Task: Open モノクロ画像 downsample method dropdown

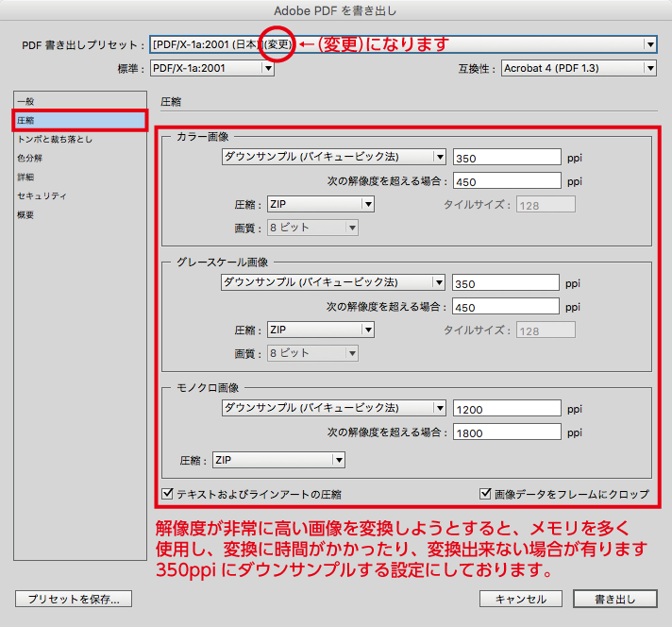Action: pos(334,408)
